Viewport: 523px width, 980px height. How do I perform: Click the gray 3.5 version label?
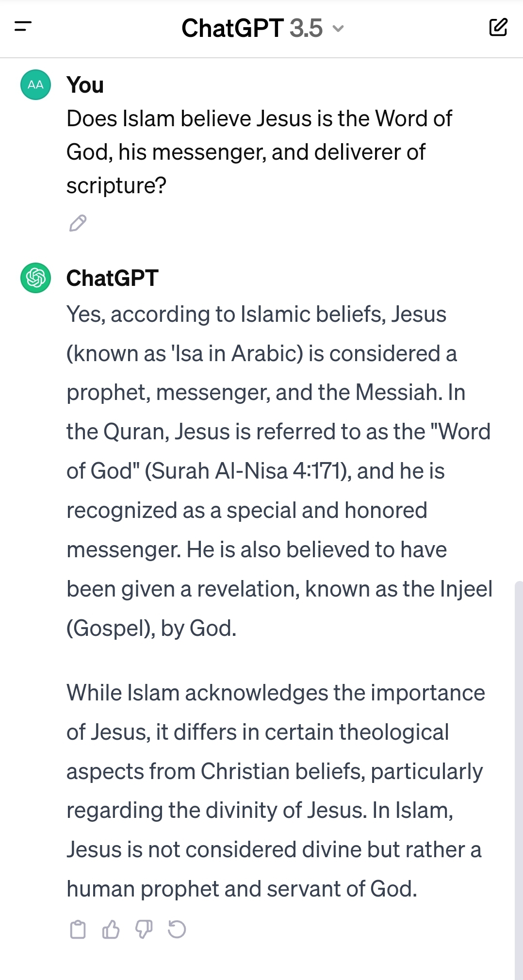[306, 28]
